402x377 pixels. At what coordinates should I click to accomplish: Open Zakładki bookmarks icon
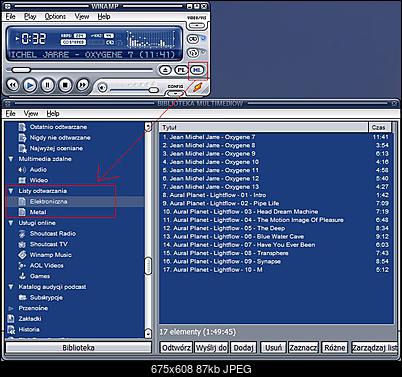pos(11,319)
